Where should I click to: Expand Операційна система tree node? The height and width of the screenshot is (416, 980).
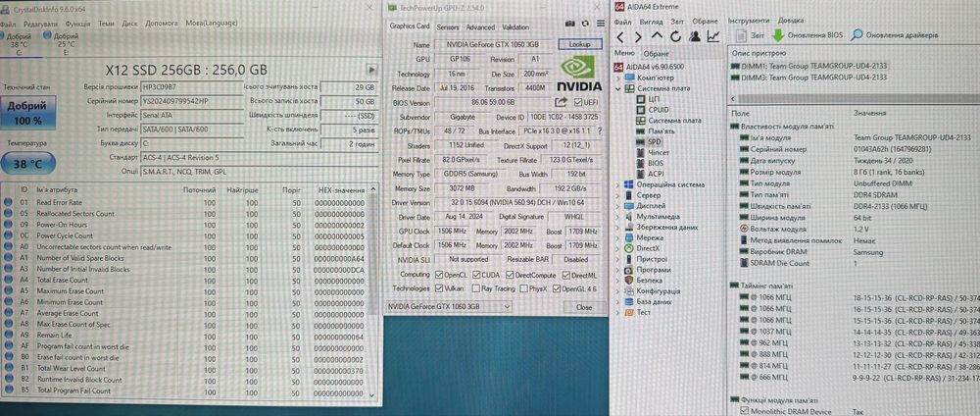tap(618, 184)
